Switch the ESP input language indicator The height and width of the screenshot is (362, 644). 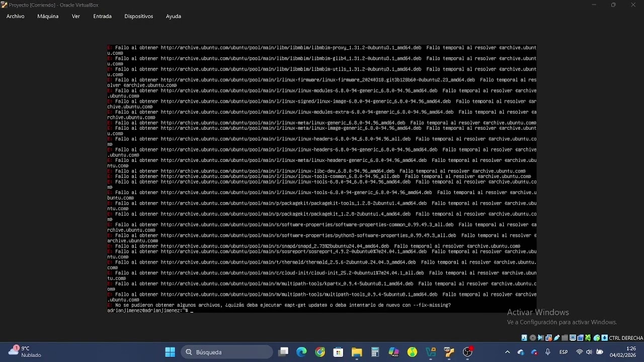point(563,352)
